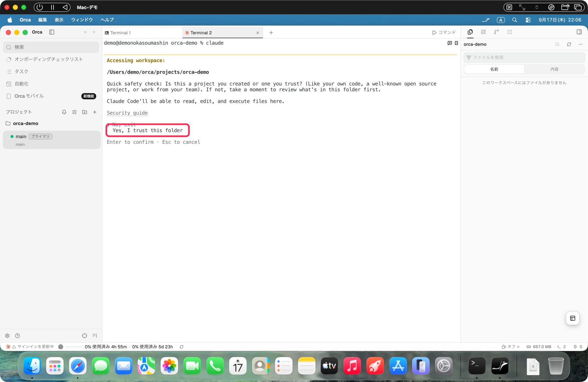Open the ウィンドウ menu
The height and width of the screenshot is (382, 588).
click(82, 20)
